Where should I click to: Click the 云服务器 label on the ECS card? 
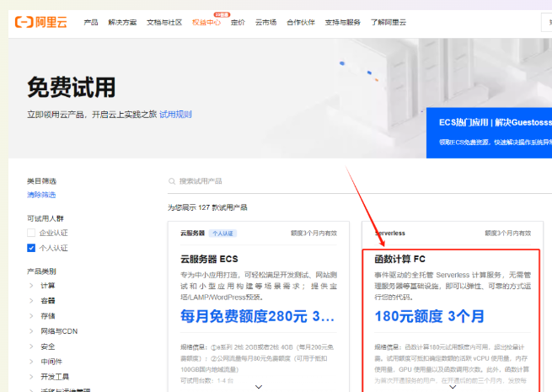(x=192, y=234)
